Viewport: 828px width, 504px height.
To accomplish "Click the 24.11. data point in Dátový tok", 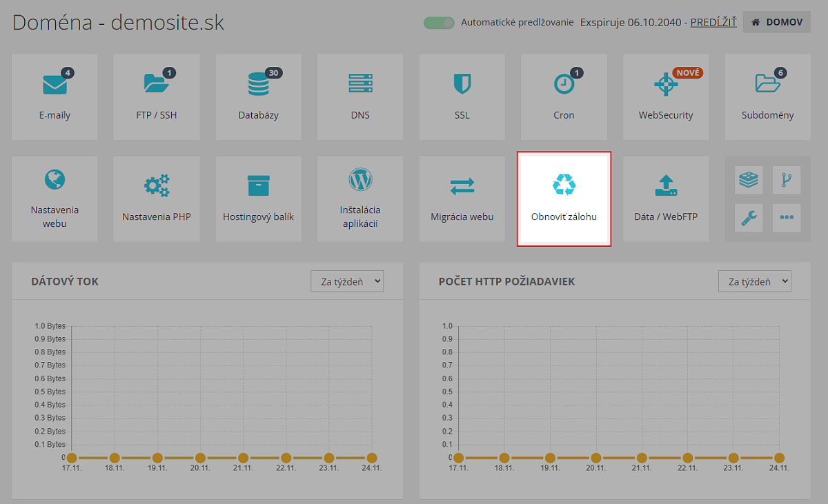I will click(372, 458).
